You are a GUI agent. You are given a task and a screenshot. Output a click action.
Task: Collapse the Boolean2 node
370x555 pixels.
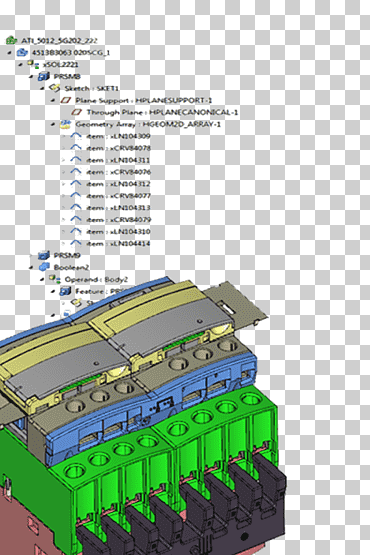point(31,267)
